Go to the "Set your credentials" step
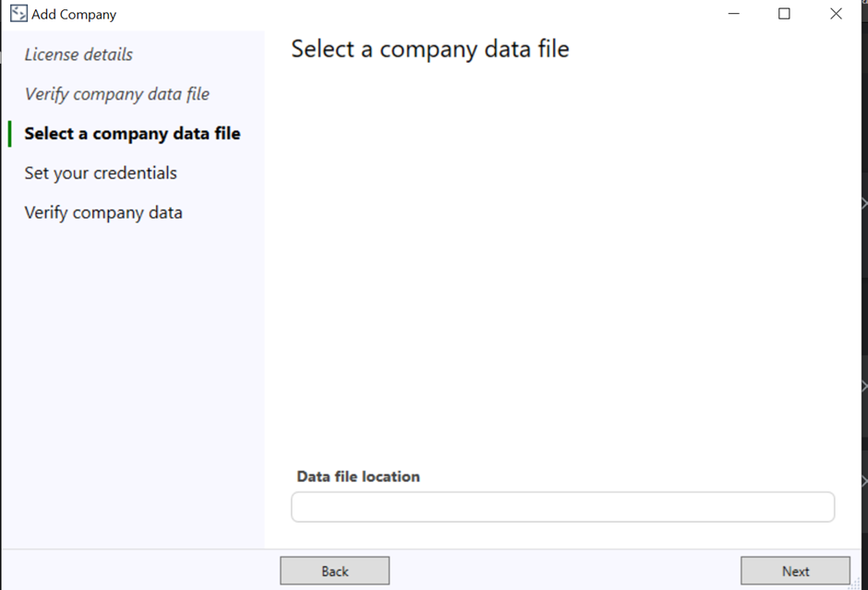Image resolution: width=868 pixels, height=590 pixels. [x=101, y=173]
